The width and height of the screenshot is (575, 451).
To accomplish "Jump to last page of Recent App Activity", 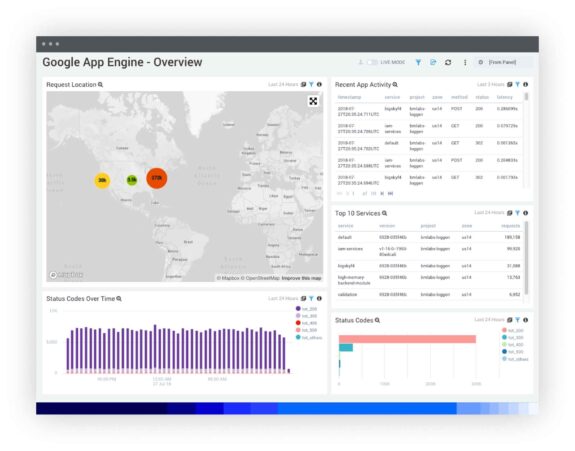I will (390, 193).
